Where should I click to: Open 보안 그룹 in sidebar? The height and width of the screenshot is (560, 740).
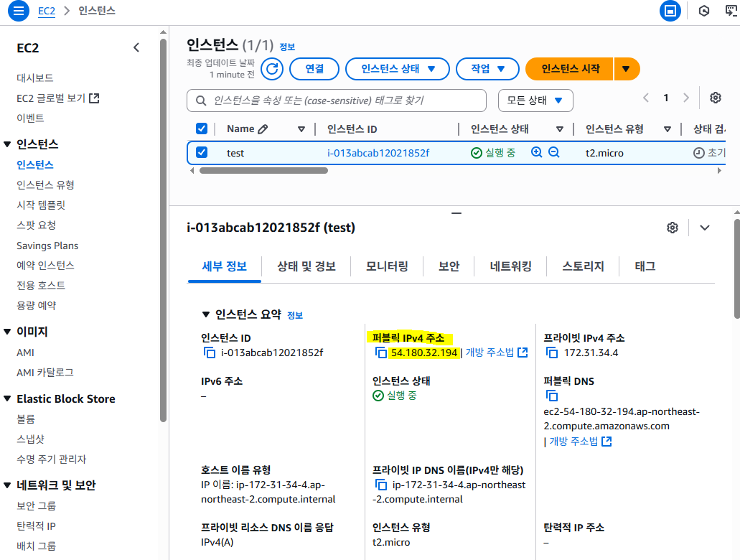tap(36, 506)
